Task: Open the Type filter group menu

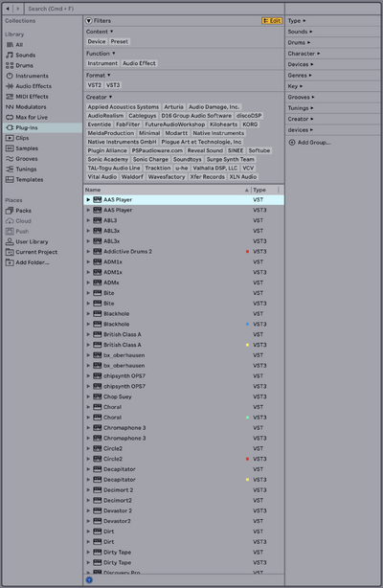Action: point(297,21)
